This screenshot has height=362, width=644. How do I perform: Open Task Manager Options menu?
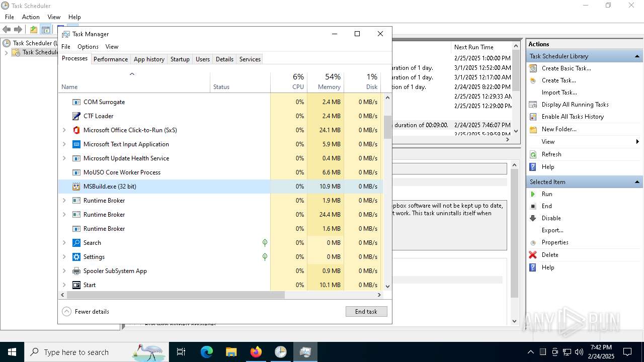click(x=88, y=47)
